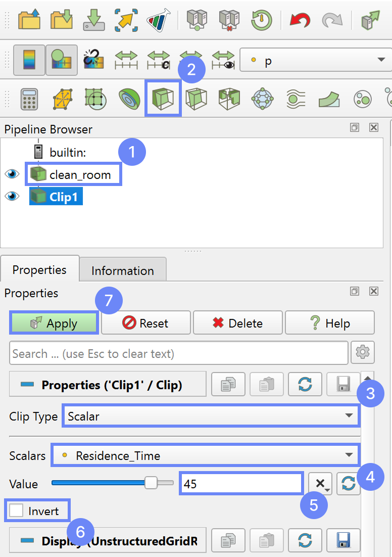Switch to the Information tab

[x=122, y=270]
